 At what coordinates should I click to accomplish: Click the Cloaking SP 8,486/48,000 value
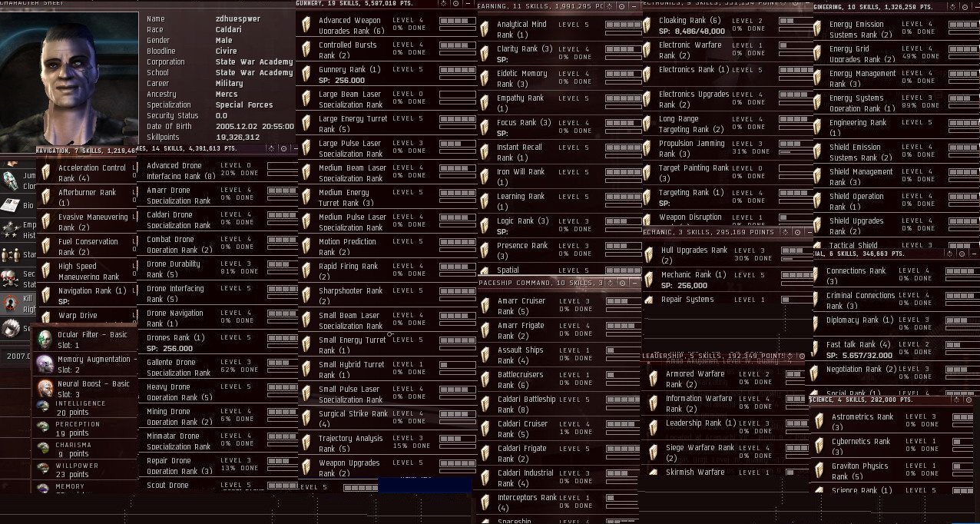pos(692,32)
